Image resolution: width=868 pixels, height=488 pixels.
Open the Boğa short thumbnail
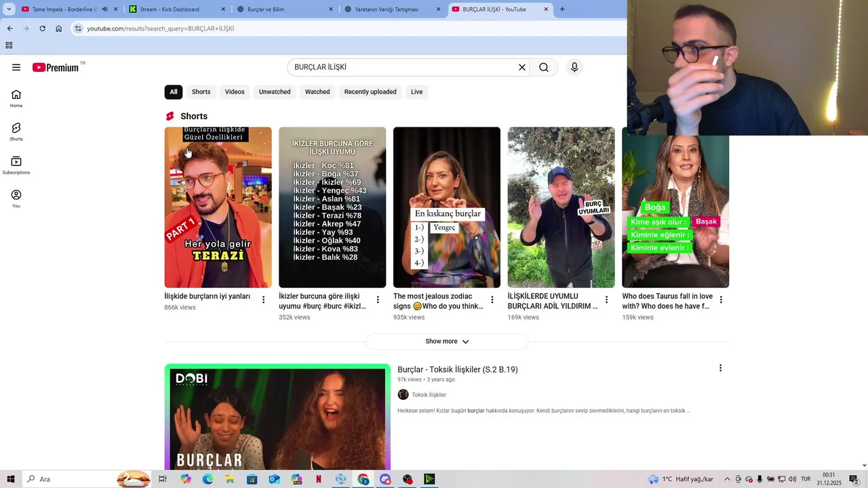coord(675,211)
